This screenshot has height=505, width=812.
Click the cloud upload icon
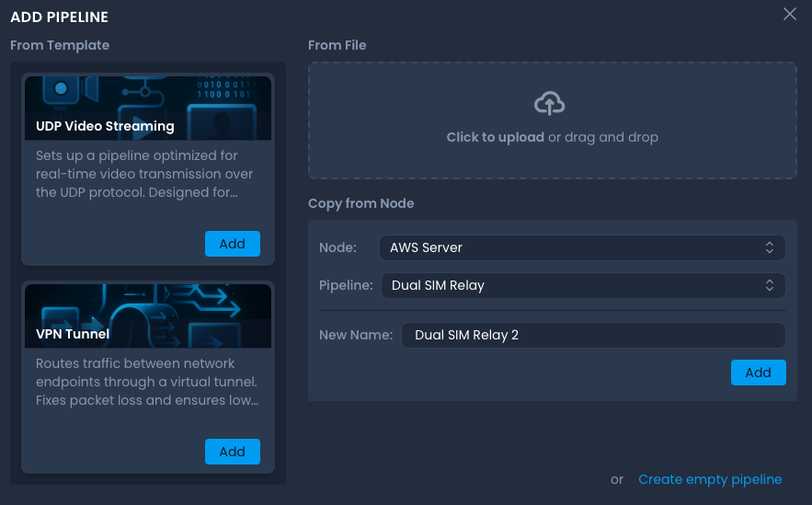tap(549, 104)
